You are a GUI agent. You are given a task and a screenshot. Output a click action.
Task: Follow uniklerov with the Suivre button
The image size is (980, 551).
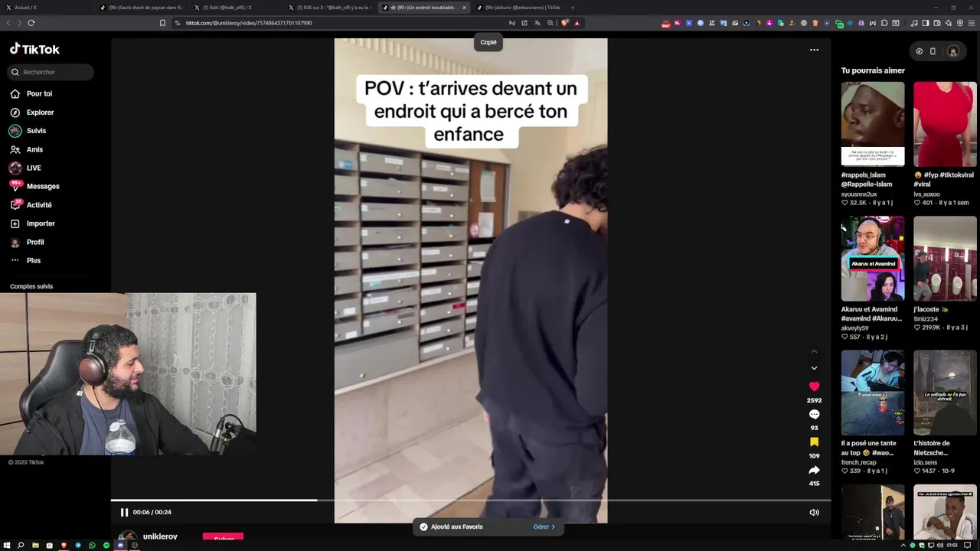coord(223,538)
